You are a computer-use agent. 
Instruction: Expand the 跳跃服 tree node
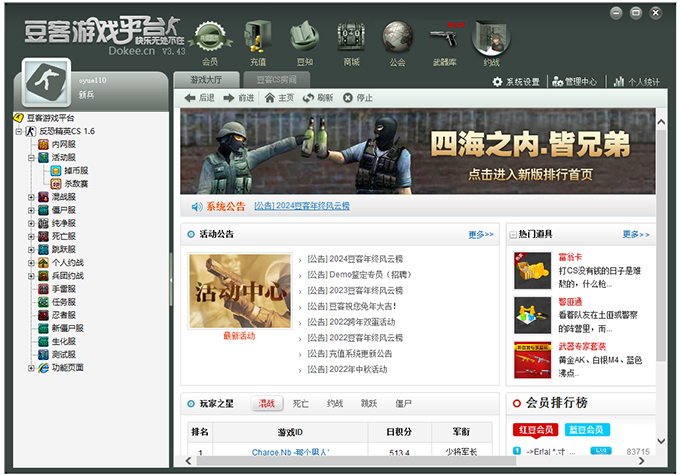(x=31, y=249)
